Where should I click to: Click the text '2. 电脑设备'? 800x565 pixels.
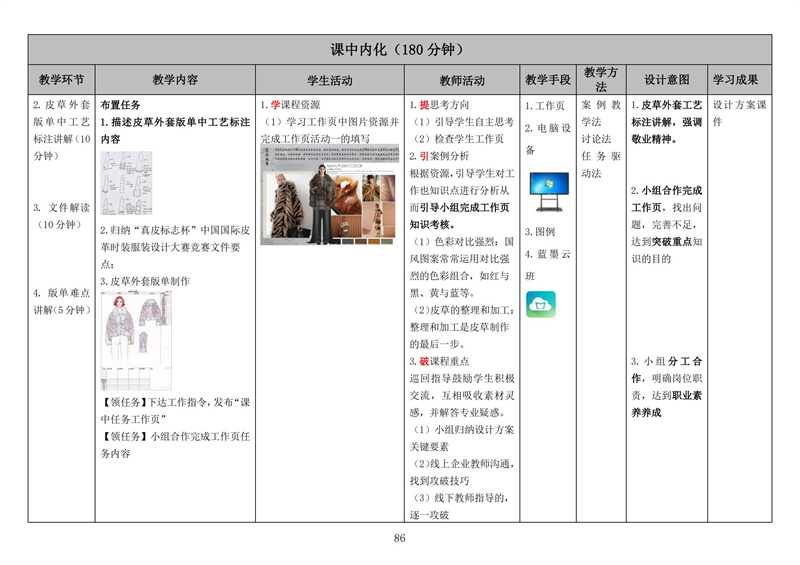[x=548, y=139]
